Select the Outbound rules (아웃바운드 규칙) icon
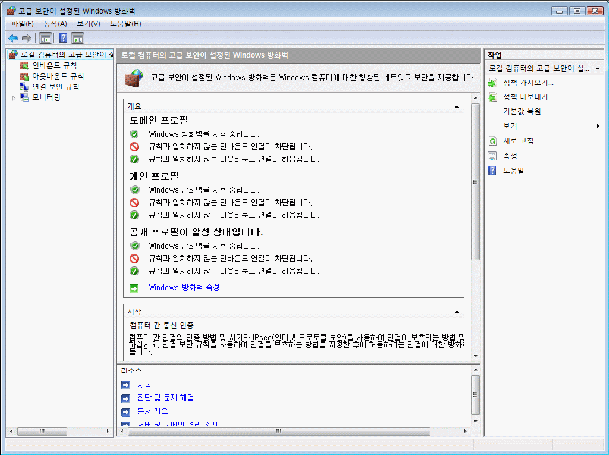The image size is (609, 455). pos(24,76)
